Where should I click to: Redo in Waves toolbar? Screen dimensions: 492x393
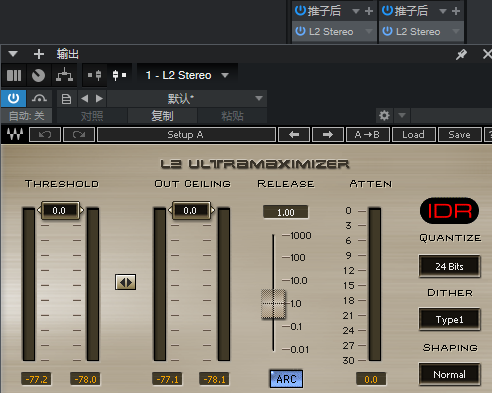pos(79,135)
